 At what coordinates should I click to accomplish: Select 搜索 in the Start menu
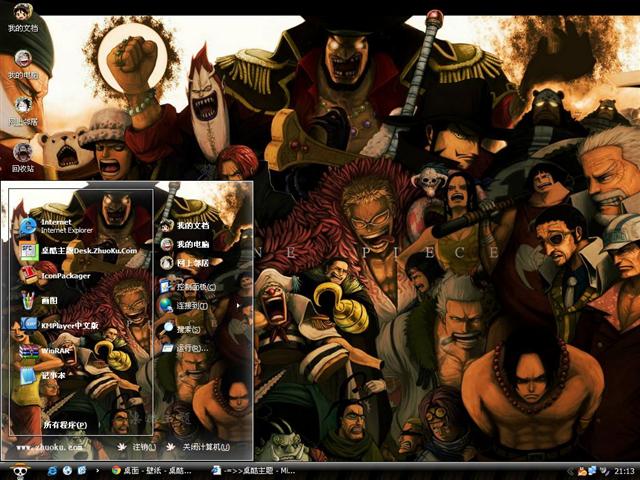188,328
